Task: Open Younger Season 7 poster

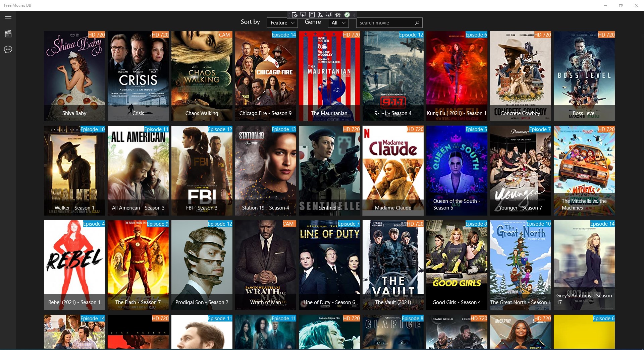Action: click(521, 171)
